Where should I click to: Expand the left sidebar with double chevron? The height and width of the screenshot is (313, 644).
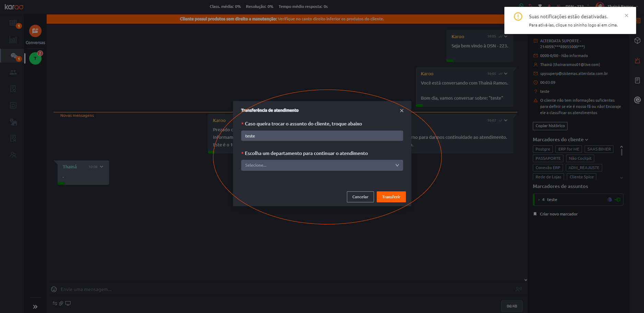coord(35,307)
